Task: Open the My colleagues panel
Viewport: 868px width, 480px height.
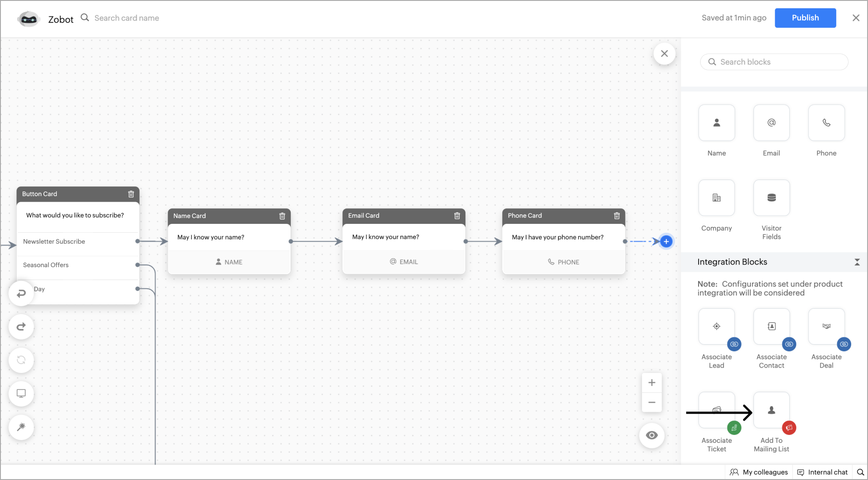Action: pos(758,472)
